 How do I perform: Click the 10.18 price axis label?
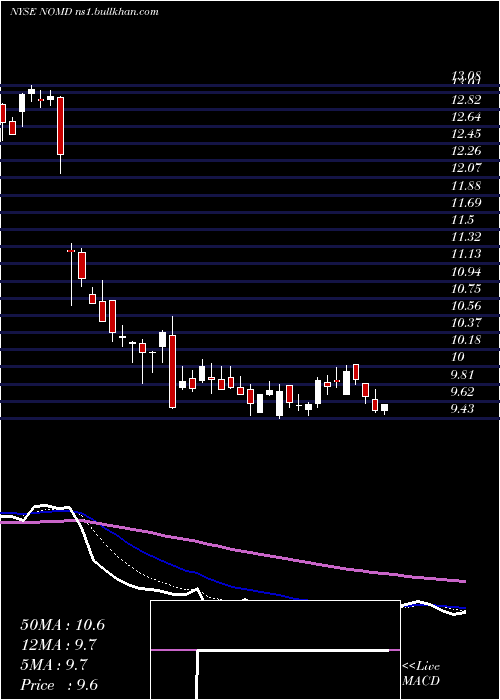(x=466, y=340)
